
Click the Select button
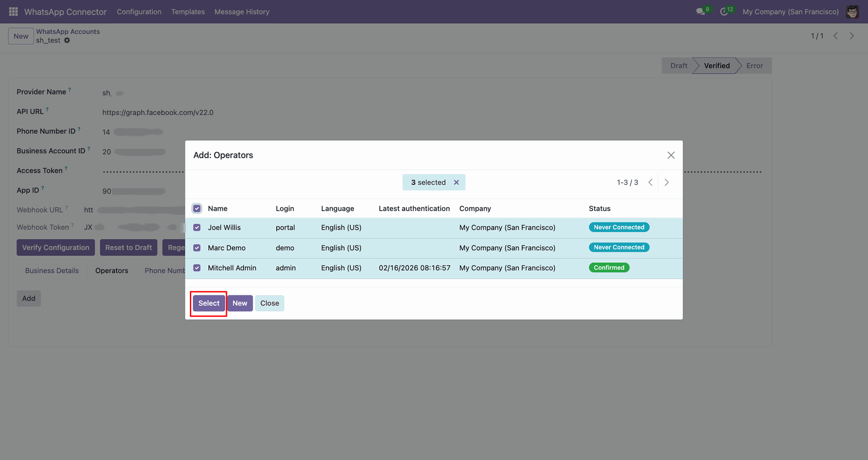209,303
